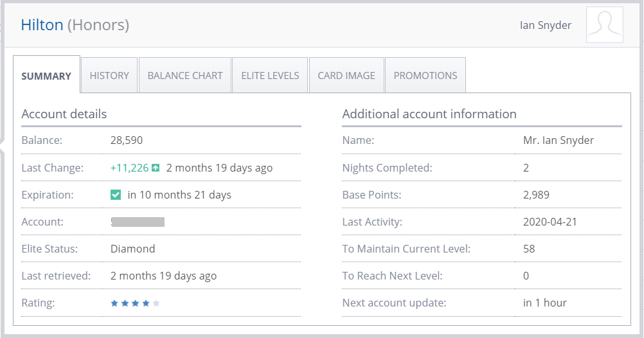Click 'in 10 months 21 days' expiration text
Viewport: 644px width, 338px height.
point(179,195)
